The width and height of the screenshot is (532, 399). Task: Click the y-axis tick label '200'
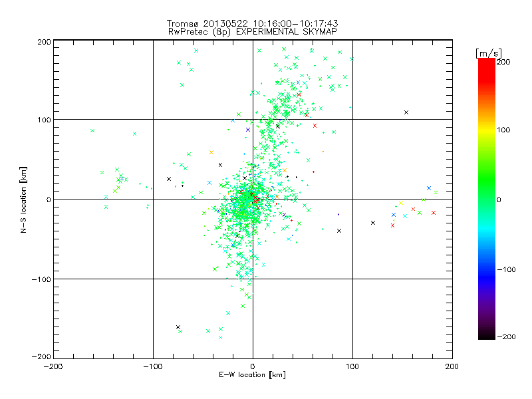(x=44, y=42)
